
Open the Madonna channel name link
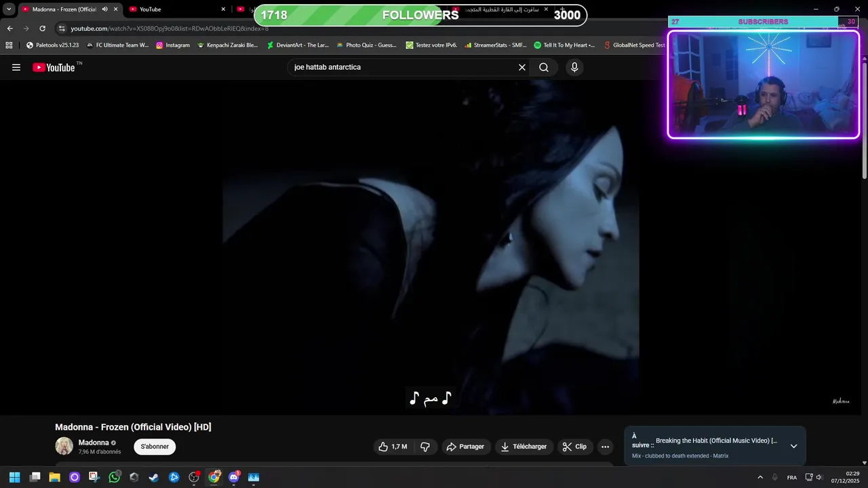(94, 443)
